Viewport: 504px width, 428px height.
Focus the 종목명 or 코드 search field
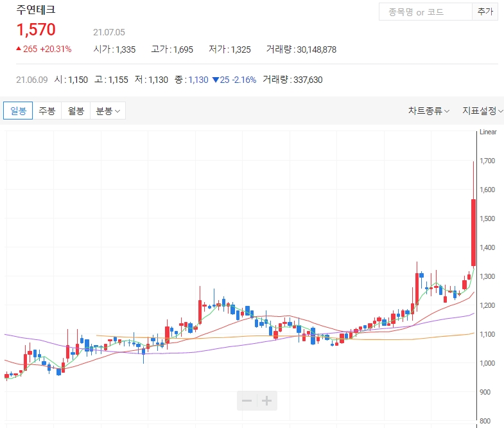coord(426,12)
